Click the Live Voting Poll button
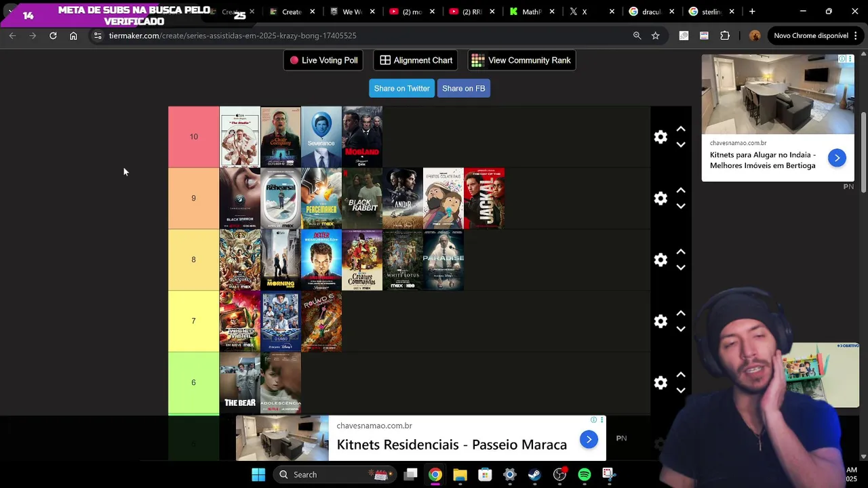 pos(323,60)
